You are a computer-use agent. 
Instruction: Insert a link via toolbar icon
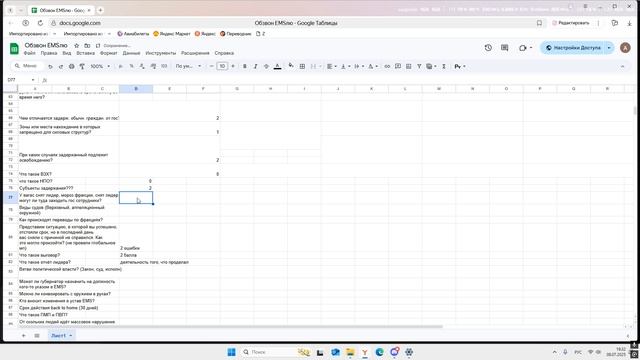click(387, 66)
